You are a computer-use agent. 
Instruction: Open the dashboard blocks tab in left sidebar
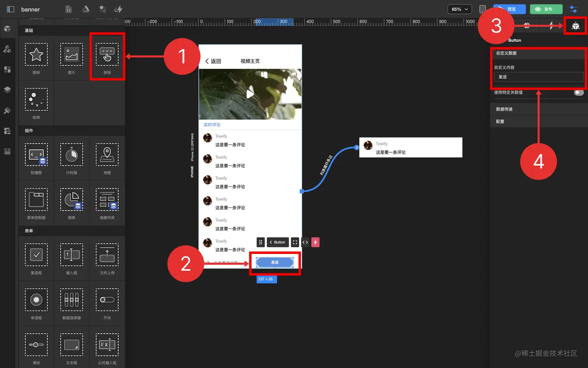click(7, 69)
